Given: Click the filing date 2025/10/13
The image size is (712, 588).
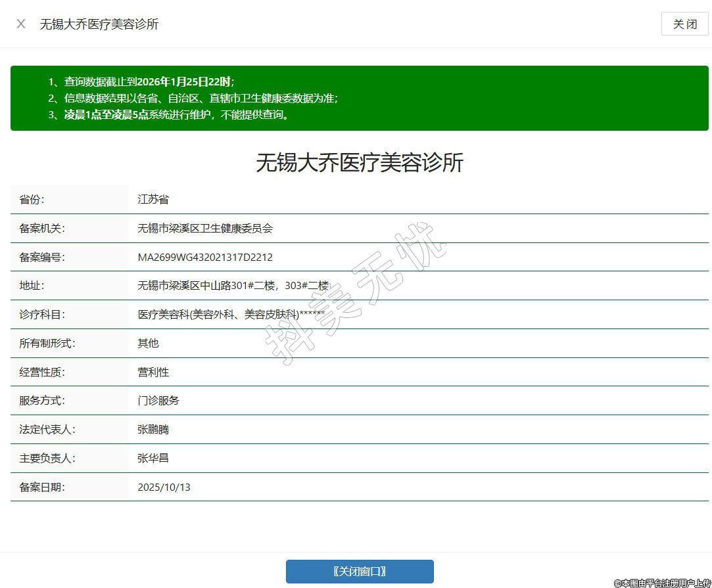Looking at the screenshot, I should (x=164, y=487).
